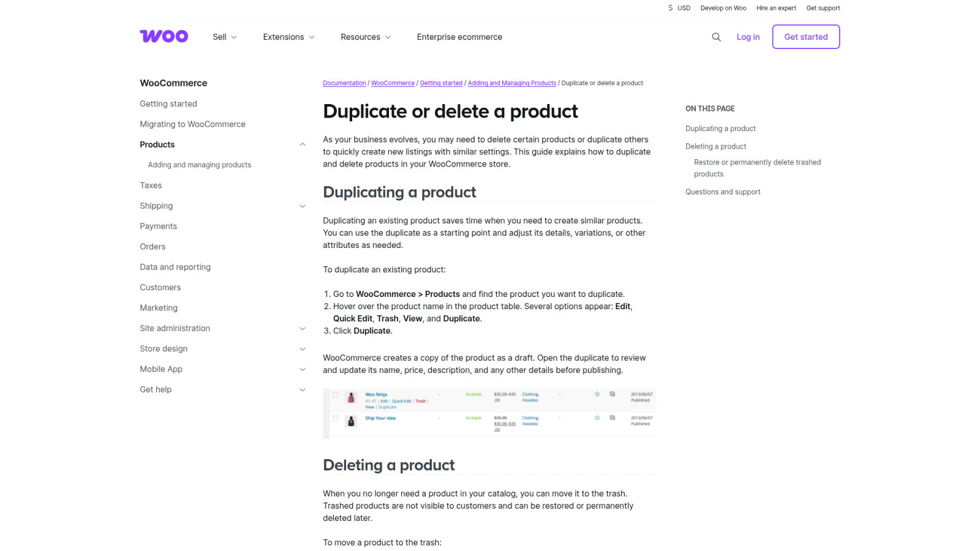Open Customers in sidebar

click(160, 287)
